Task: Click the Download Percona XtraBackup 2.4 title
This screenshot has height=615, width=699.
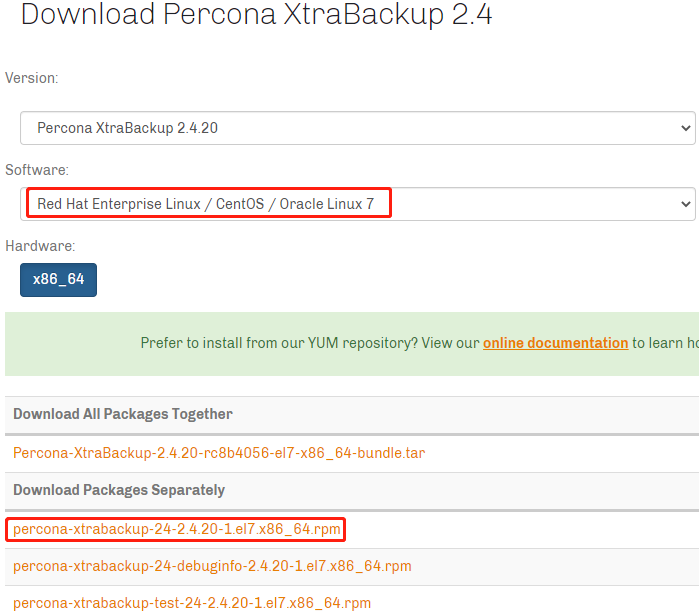Action: [257, 13]
